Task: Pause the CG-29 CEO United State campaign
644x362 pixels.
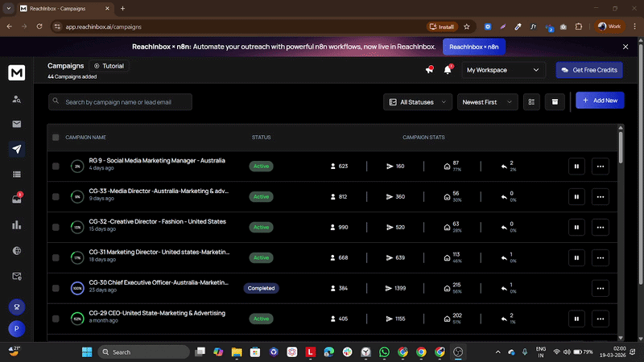Action: point(576,319)
